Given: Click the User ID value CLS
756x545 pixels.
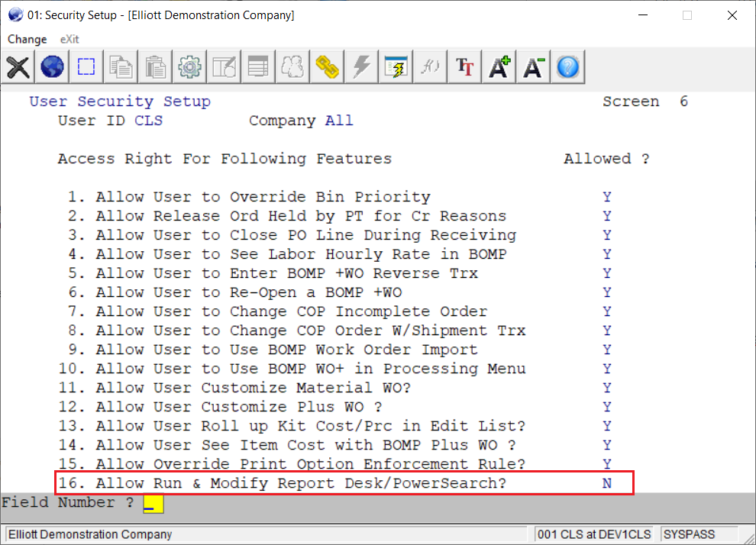Looking at the screenshot, I should 149,121.
